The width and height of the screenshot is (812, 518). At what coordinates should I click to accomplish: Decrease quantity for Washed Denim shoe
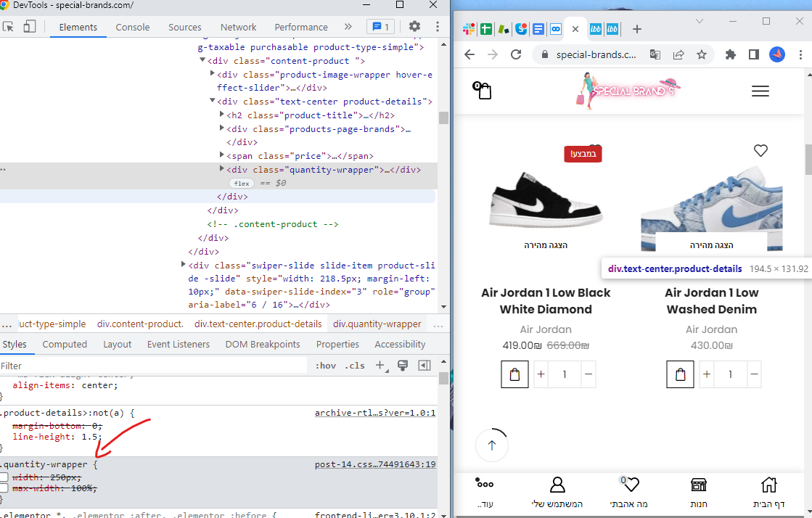pos(754,374)
